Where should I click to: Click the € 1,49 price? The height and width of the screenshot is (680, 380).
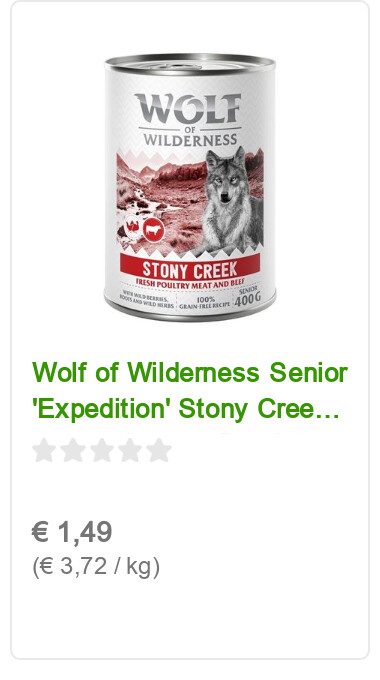72,532
